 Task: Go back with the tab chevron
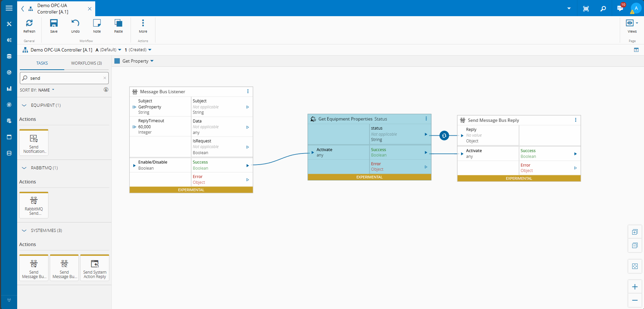[x=23, y=9]
